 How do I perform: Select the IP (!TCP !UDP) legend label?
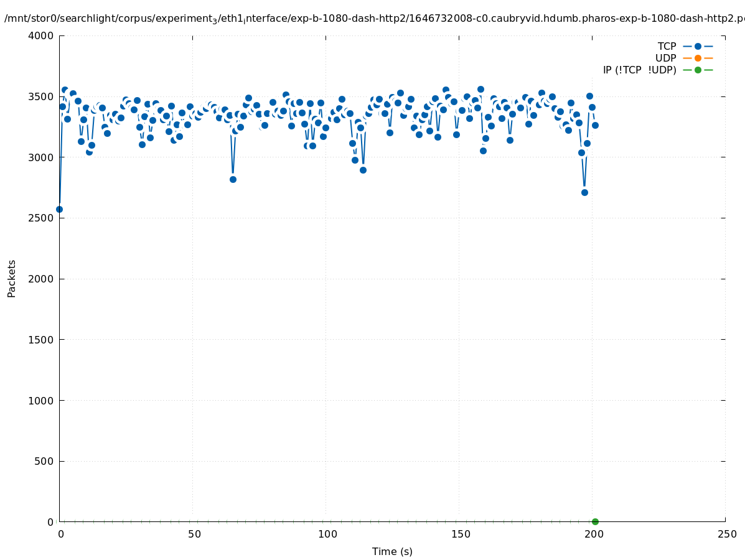coord(639,70)
